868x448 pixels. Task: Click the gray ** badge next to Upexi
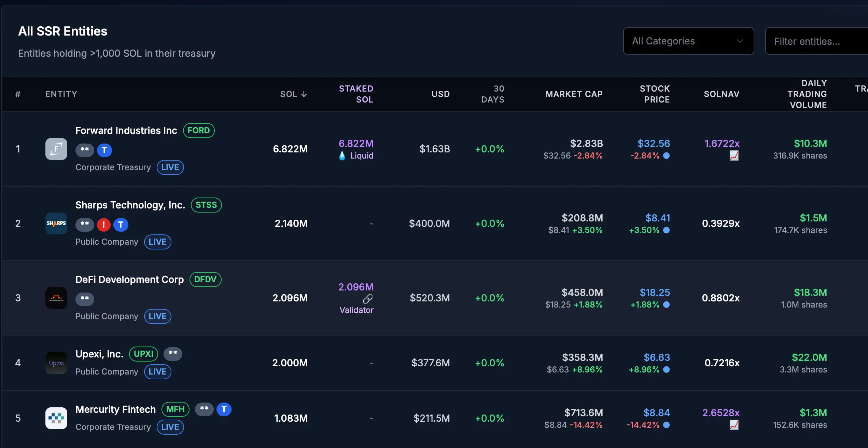pyautogui.click(x=173, y=354)
